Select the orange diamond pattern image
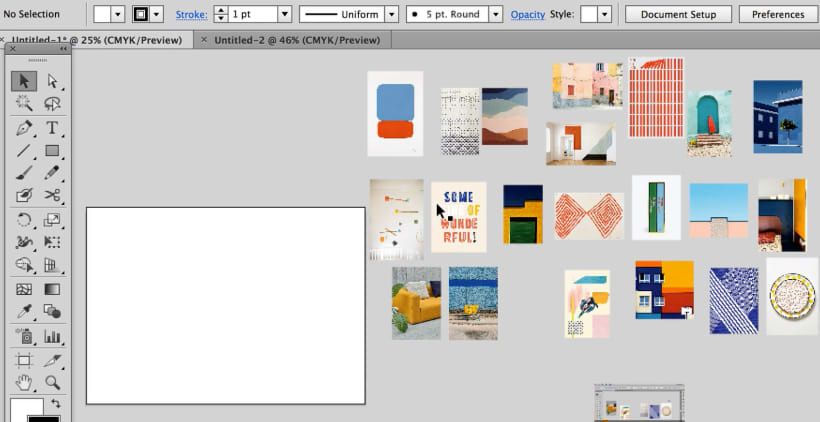The height and width of the screenshot is (422, 820). [x=589, y=216]
